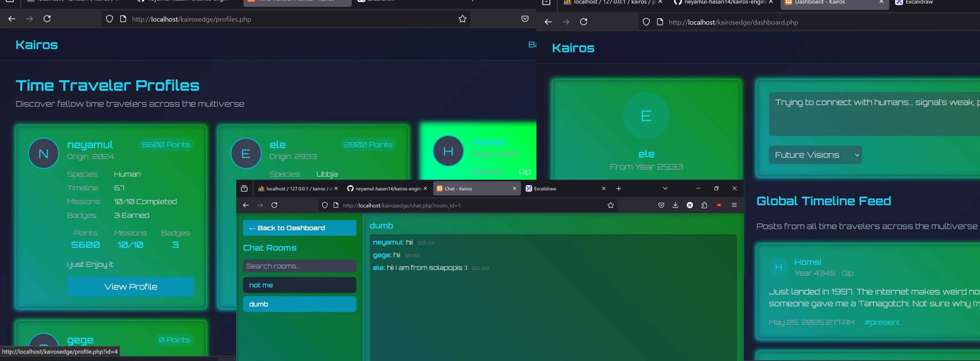Click Homsi's H avatar on profiles card
This screenshot has width=980, height=361.
point(448,151)
